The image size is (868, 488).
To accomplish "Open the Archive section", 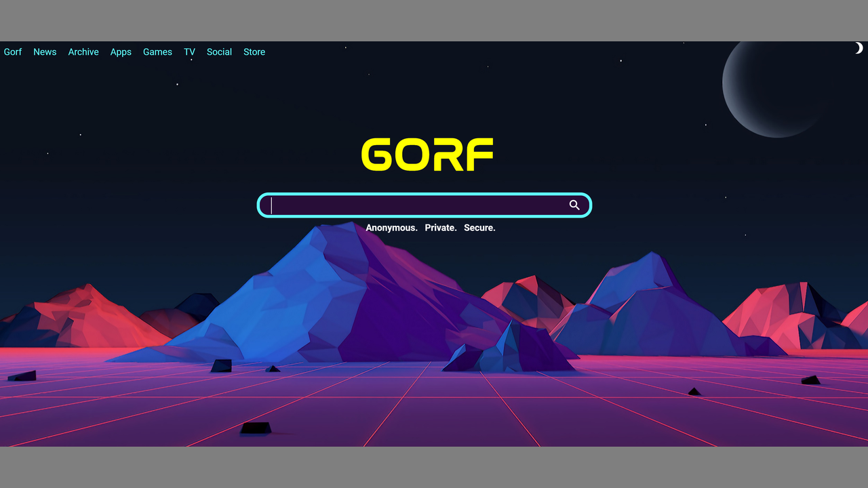I will (x=83, y=52).
